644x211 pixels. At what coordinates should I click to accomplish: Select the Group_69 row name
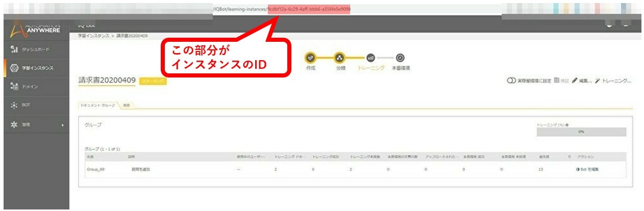tap(95, 169)
